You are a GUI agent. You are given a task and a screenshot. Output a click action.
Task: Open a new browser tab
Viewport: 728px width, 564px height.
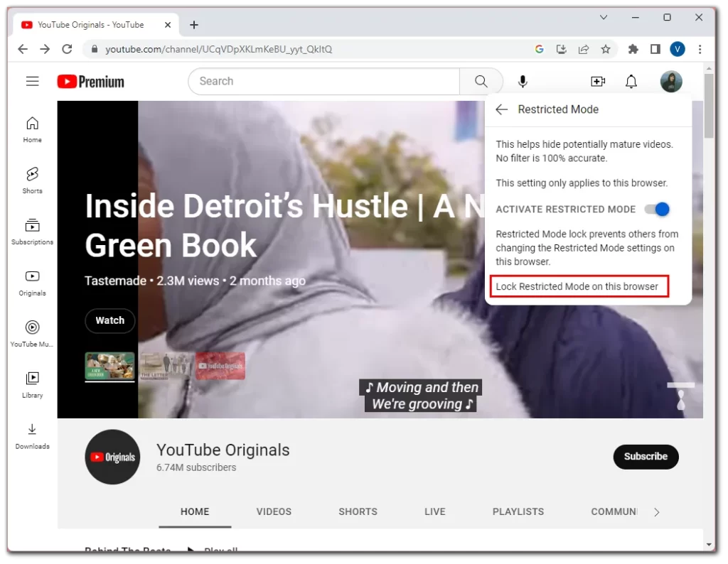click(x=194, y=25)
